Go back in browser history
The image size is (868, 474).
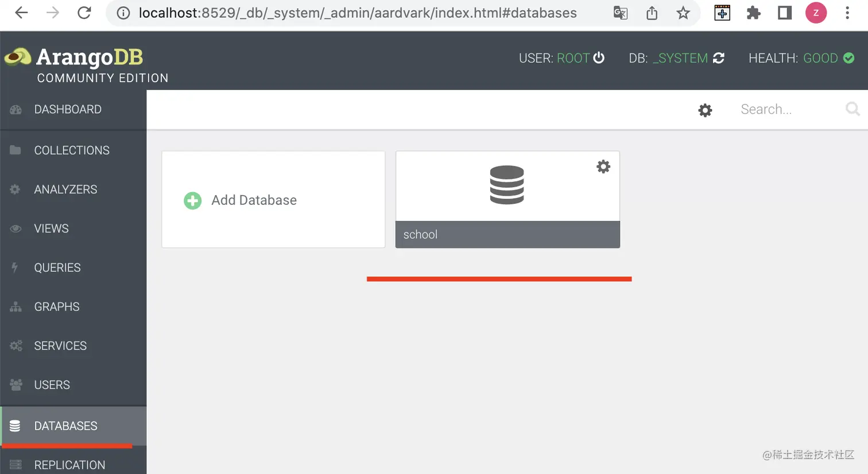pos(21,13)
